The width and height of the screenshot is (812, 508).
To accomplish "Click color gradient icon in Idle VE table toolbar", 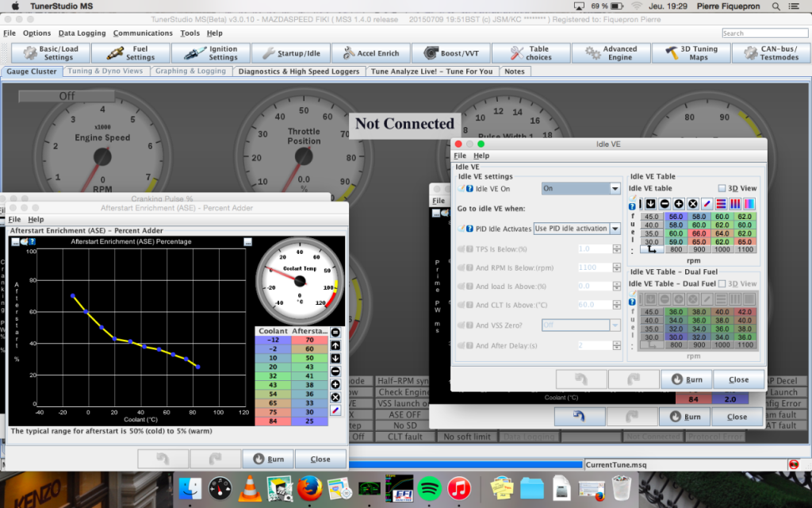I will click(x=749, y=204).
